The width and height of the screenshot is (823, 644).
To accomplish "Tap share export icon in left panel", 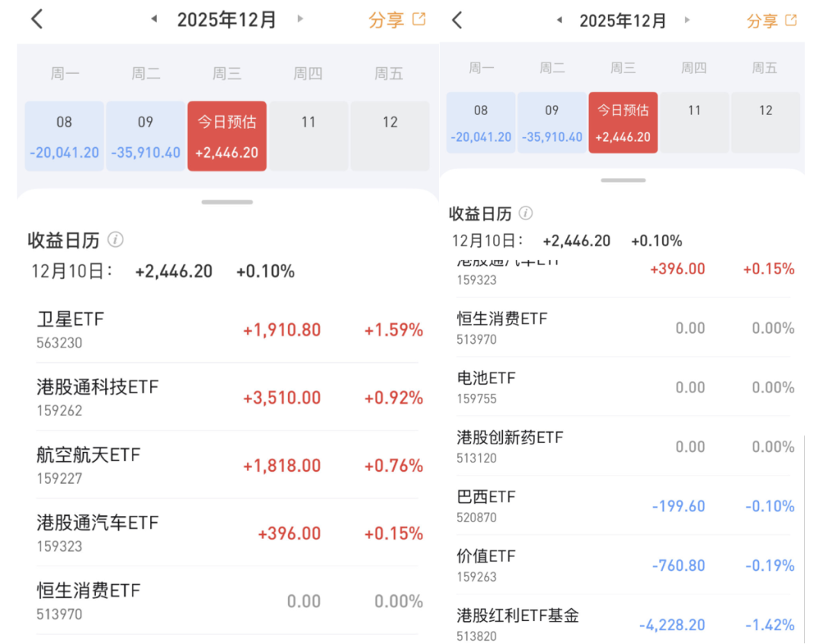I will tap(419, 19).
